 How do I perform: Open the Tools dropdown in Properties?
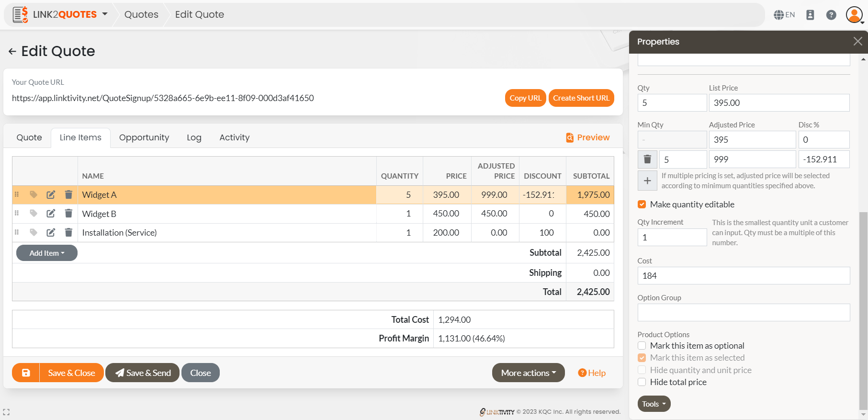tap(654, 404)
